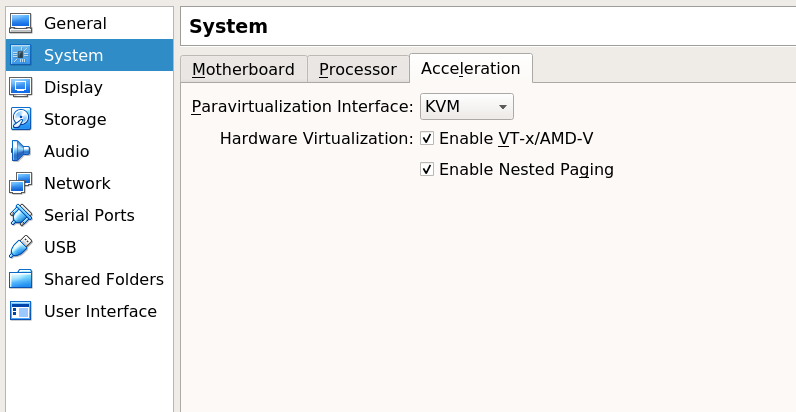
Task: Click the Network label in sidebar
Action: coord(77,183)
